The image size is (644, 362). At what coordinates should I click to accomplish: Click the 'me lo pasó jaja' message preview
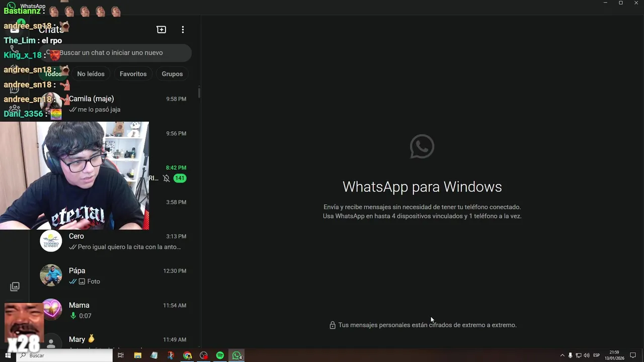coord(99,110)
